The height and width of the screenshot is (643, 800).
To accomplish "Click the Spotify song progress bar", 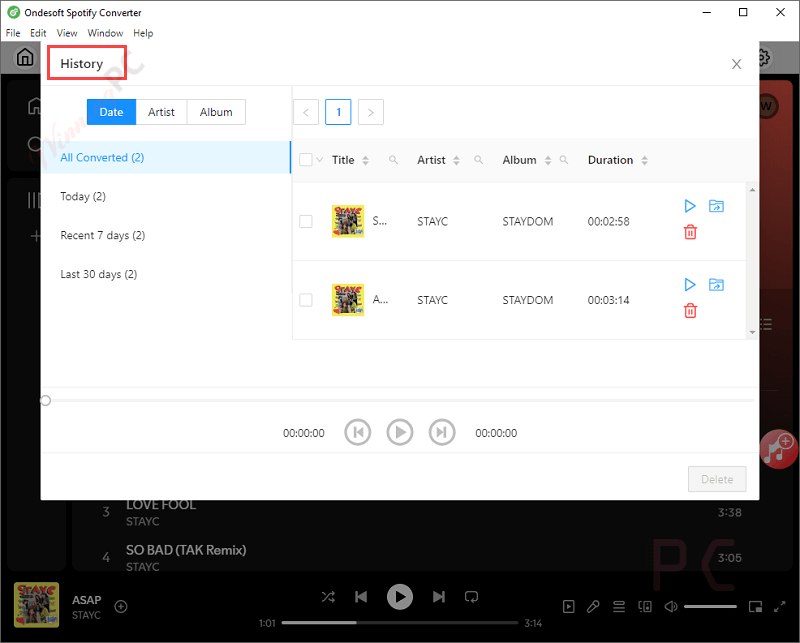I will click(x=399, y=623).
